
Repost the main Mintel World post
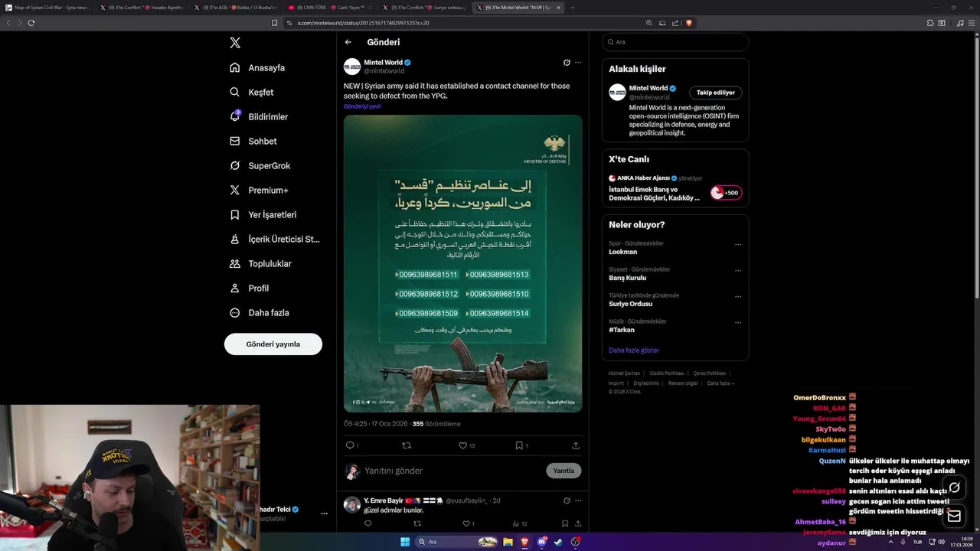pyautogui.click(x=407, y=445)
